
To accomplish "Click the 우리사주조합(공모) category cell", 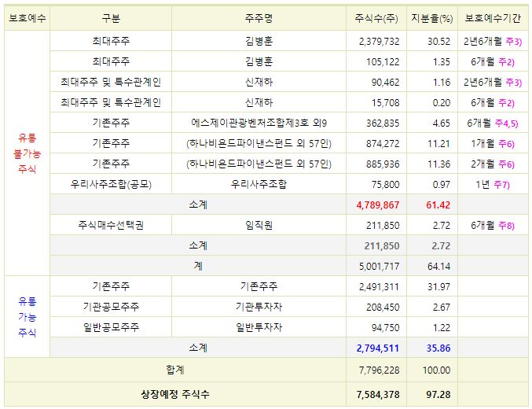I will point(111,184).
